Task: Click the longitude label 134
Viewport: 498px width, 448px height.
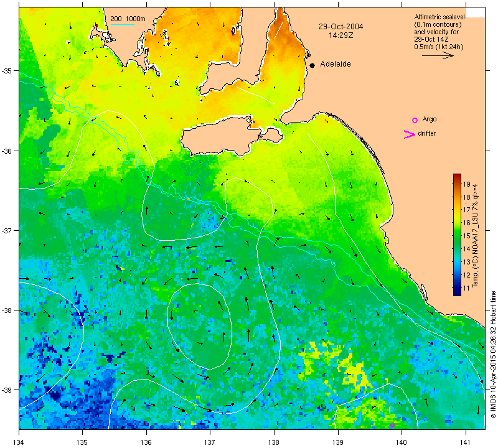Action: pyautogui.click(x=19, y=442)
